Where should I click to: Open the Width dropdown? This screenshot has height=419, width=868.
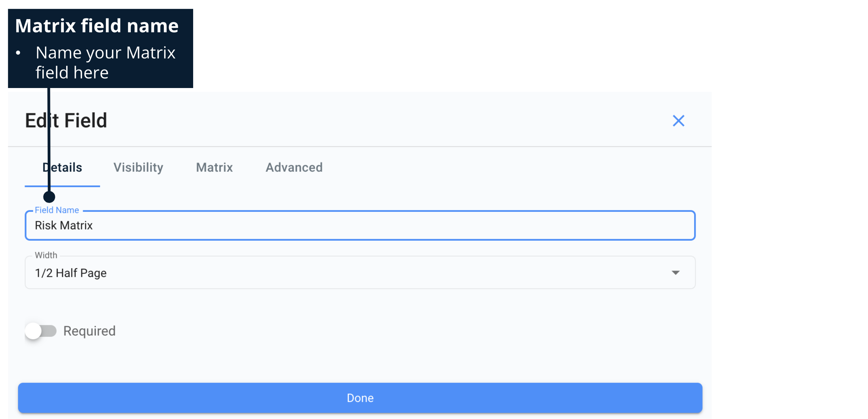(360, 273)
